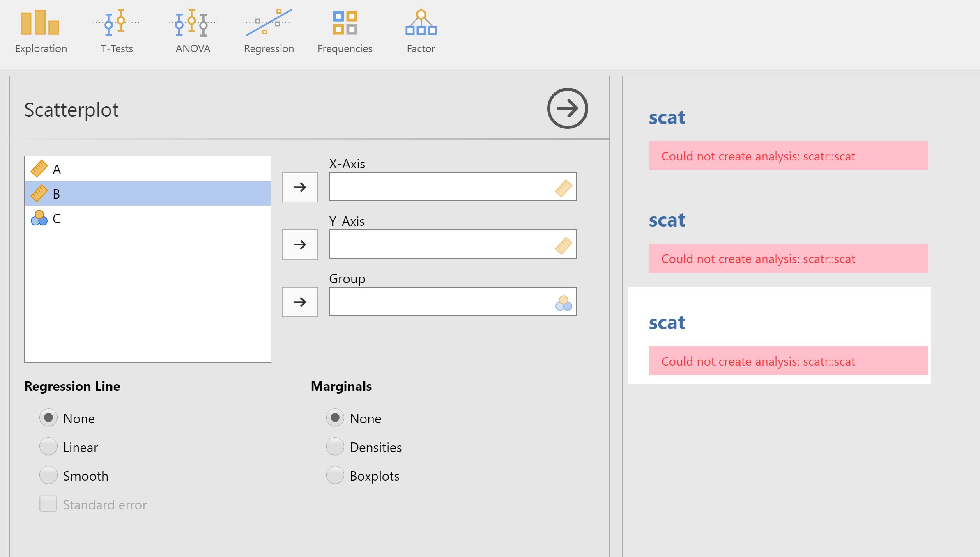Select the Linear regression line option
This screenshot has height=557, width=980.
click(48, 447)
